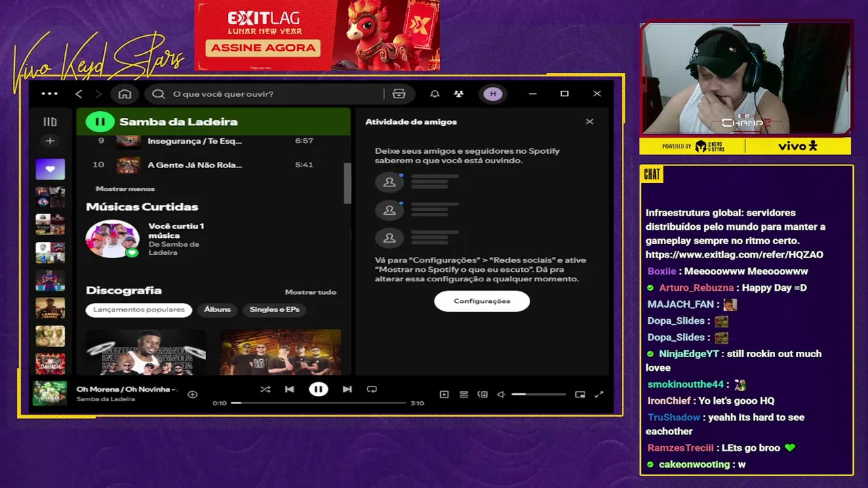Click the 'Configurações' button
This screenshot has width=868, height=488.
482,301
